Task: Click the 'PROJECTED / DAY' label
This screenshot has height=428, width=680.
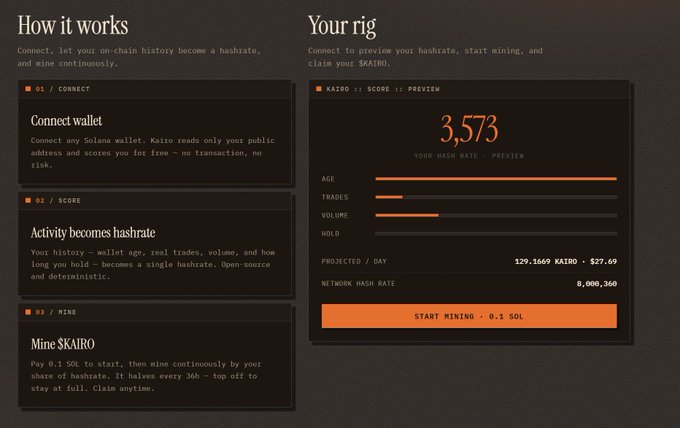Action: (x=354, y=261)
